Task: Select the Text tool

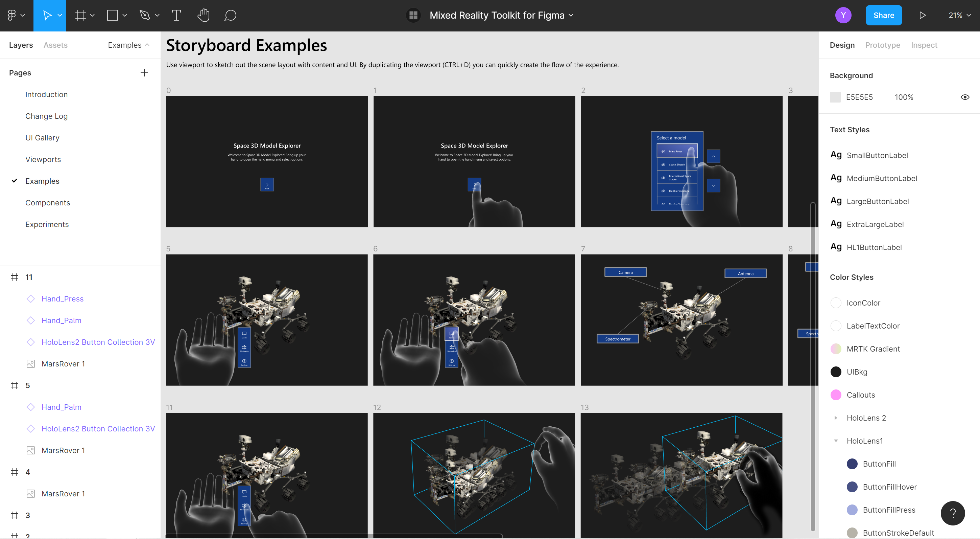Action: click(176, 15)
